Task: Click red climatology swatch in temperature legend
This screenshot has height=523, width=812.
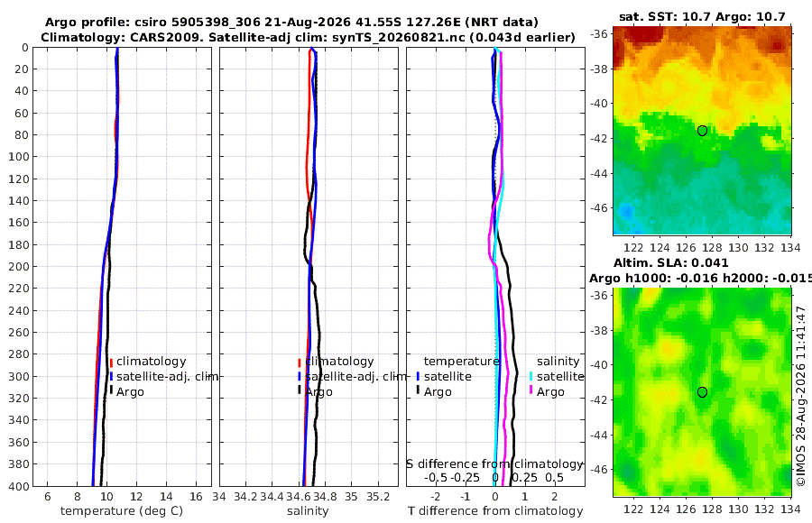Action: pos(111,362)
